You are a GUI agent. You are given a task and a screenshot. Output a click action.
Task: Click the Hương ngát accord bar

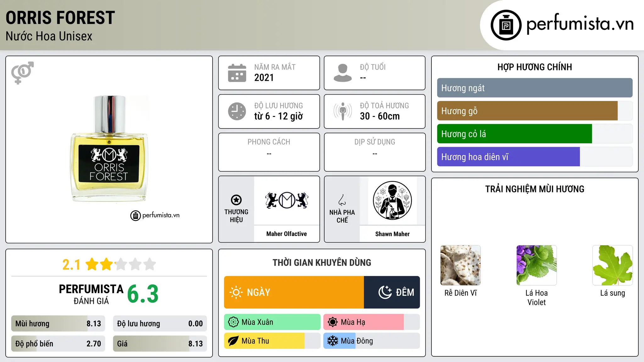point(535,88)
